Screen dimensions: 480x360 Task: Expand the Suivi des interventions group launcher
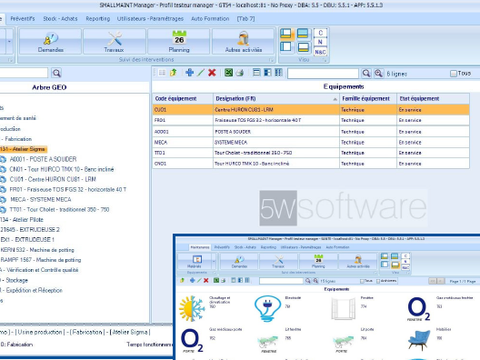tap(271, 60)
